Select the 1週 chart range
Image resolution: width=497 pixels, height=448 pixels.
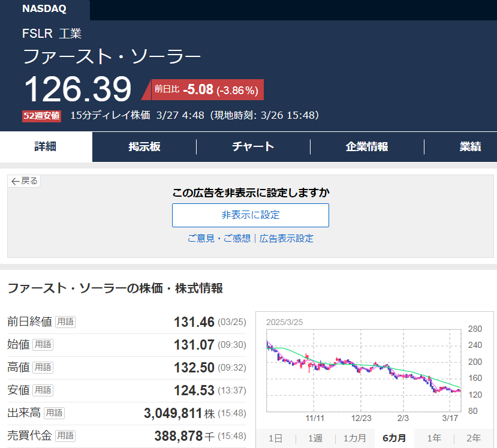tap(315, 438)
